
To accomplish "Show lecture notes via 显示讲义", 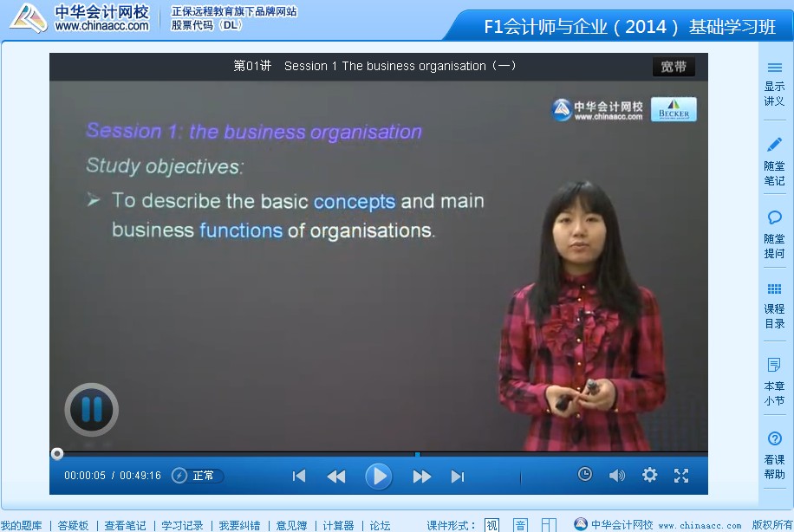I will [x=774, y=83].
